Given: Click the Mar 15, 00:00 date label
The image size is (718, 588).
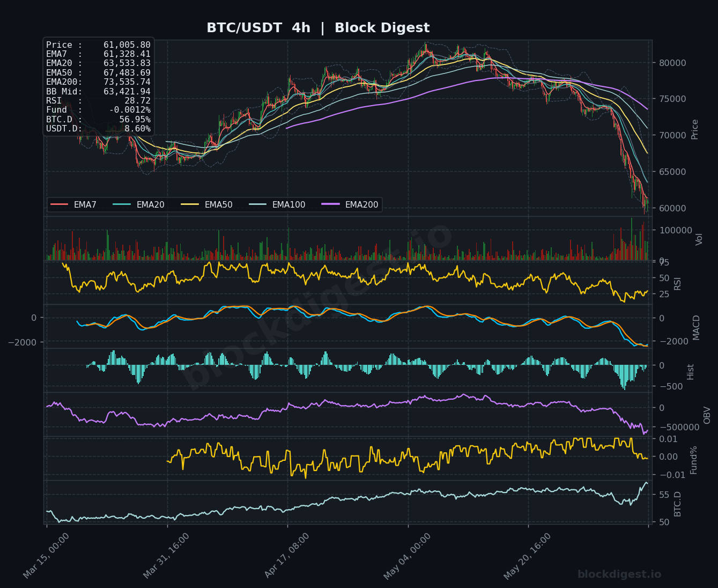Looking at the screenshot, I should coord(46,556).
